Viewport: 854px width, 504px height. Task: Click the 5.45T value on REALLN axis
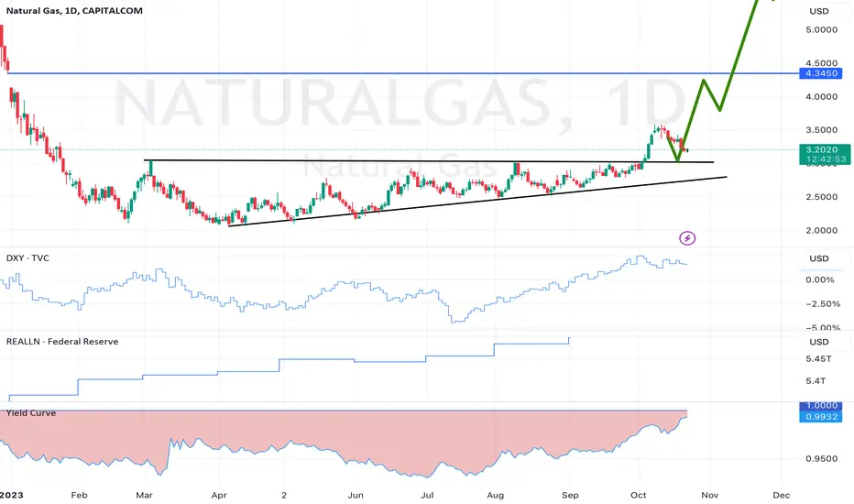click(x=818, y=358)
